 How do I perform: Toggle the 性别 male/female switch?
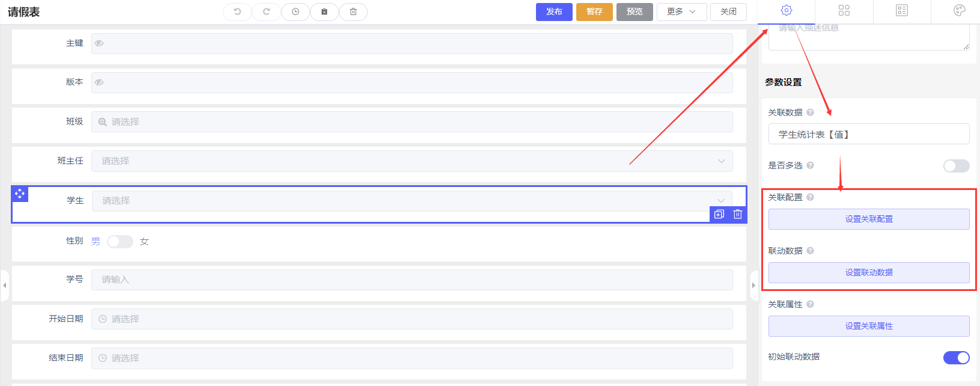pos(120,242)
